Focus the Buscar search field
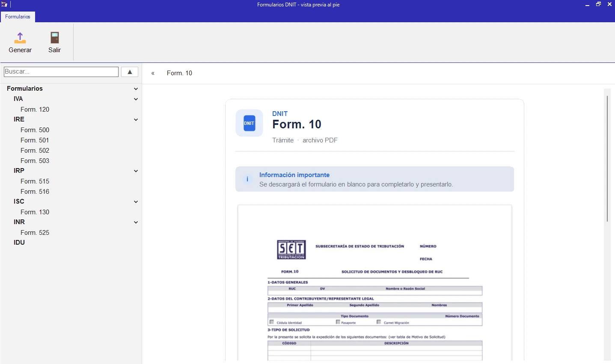Image resolution: width=615 pixels, height=364 pixels. point(61,72)
